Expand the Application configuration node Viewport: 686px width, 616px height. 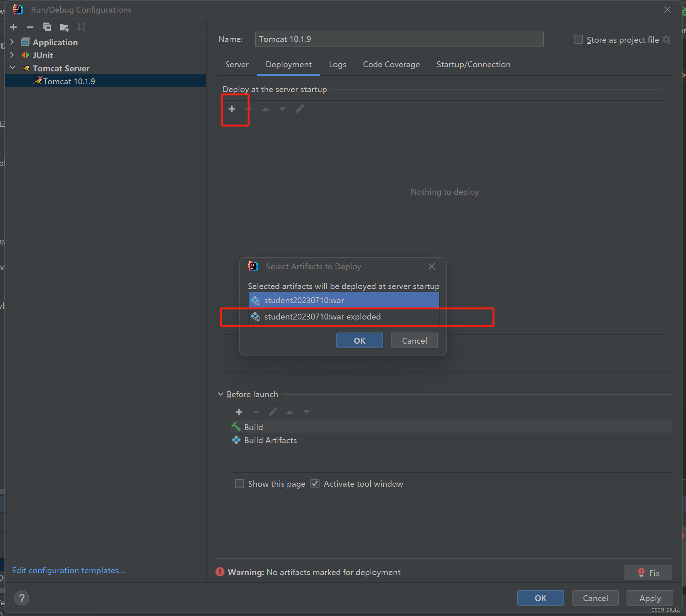coord(12,42)
